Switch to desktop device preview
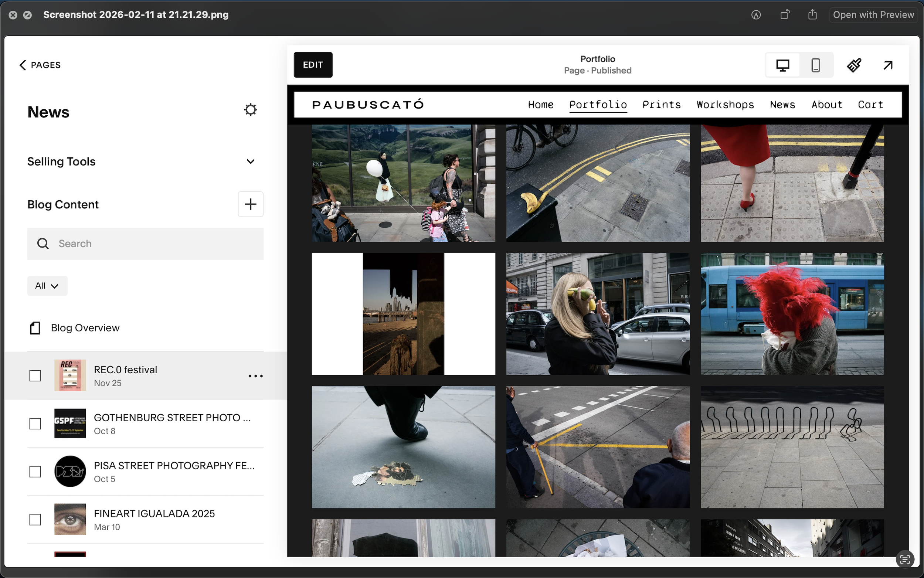924x578 pixels. click(782, 65)
